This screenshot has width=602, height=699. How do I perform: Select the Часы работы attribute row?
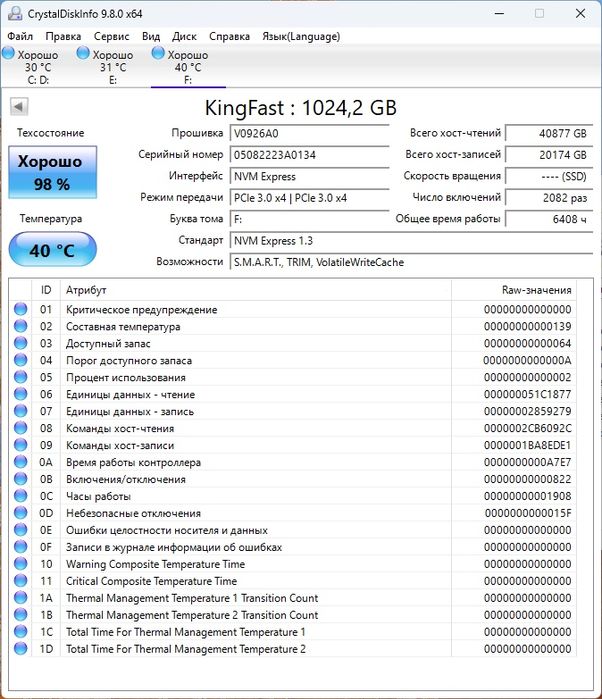click(x=293, y=496)
